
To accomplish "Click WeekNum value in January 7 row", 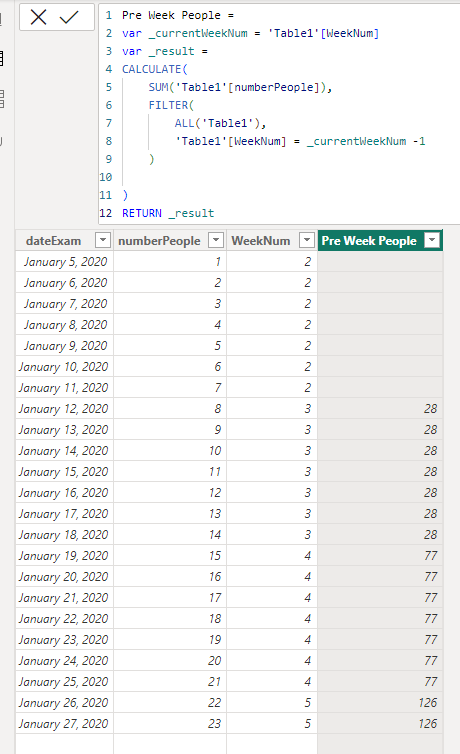I will click(272, 304).
